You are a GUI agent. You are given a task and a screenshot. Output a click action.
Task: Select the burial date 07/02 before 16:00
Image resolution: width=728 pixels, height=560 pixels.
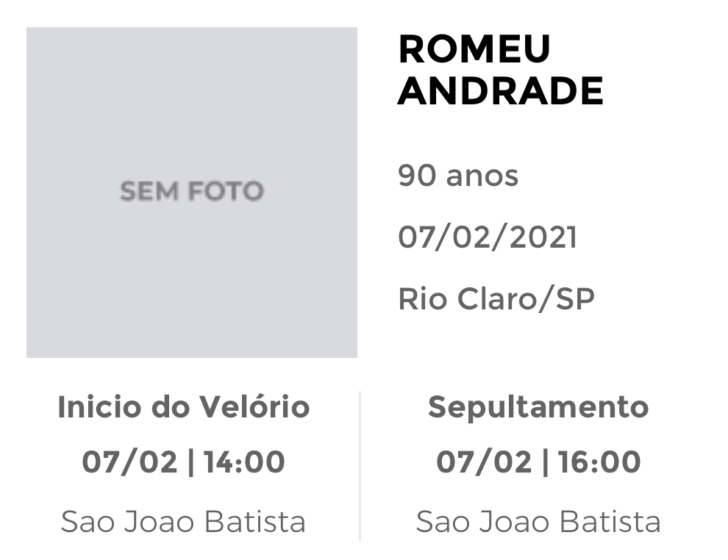pyautogui.click(x=484, y=462)
